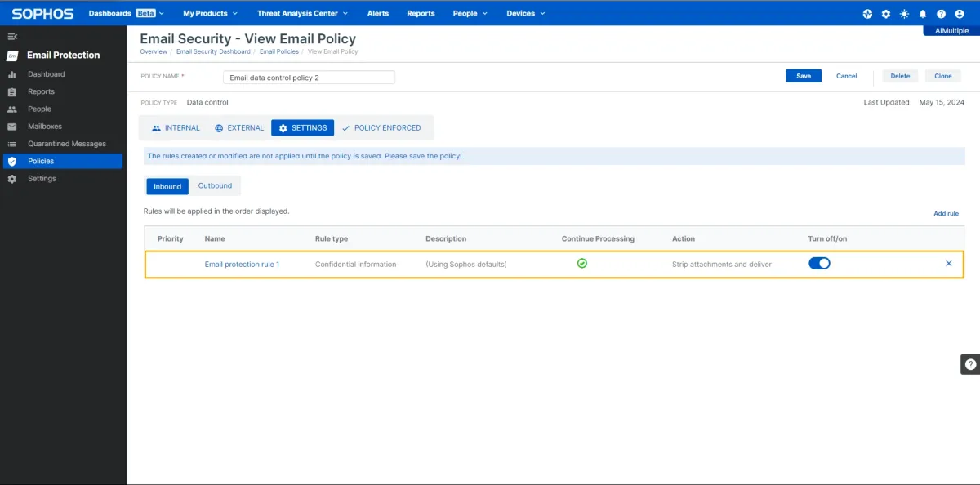Click the AIMultiple account label
This screenshot has width=980, height=485.
coord(951,30)
